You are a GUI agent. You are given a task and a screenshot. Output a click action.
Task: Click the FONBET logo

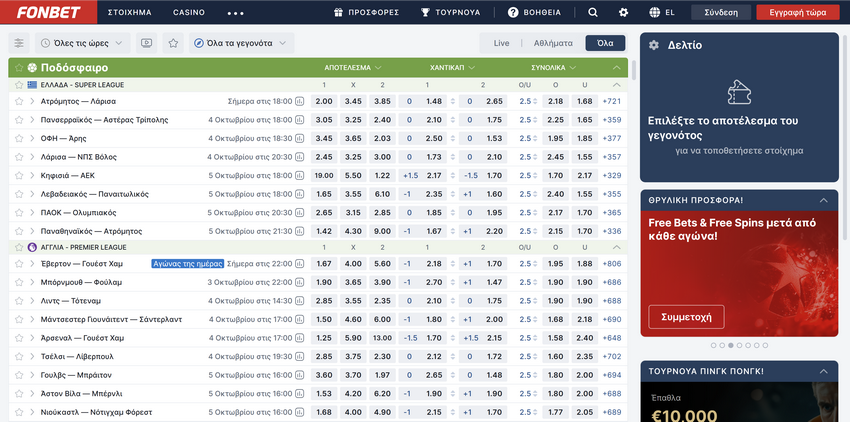[35, 12]
